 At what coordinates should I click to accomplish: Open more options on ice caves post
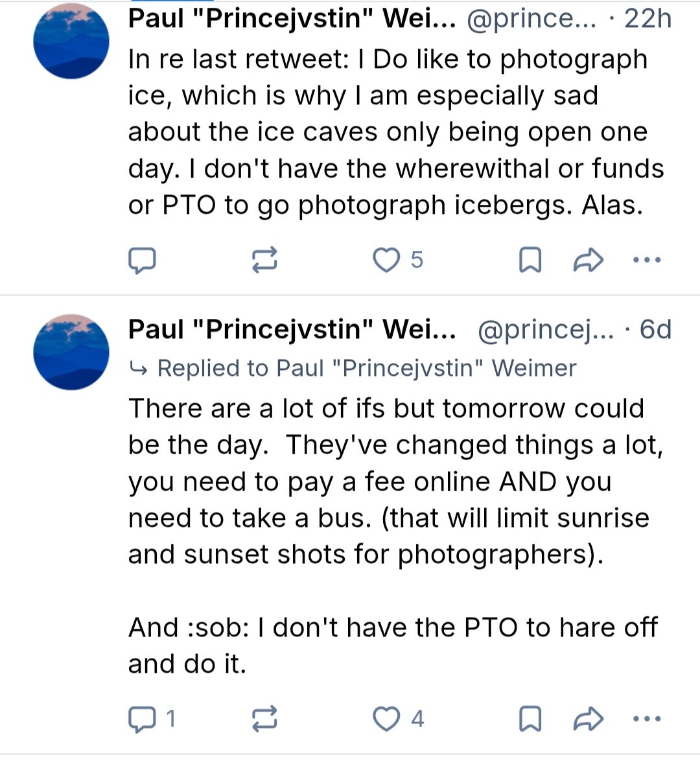point(646,261)
